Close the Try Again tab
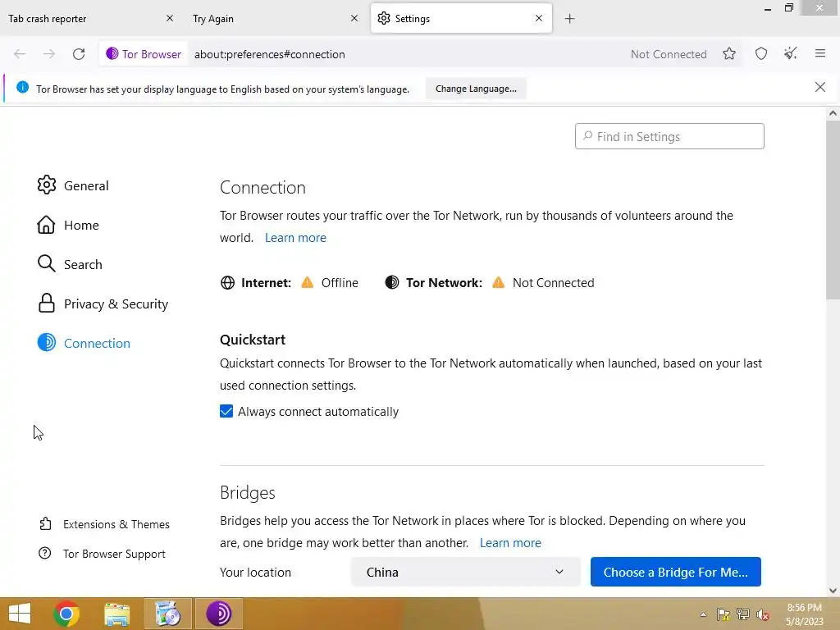This screenshot has height=630, width=840. click(x=354, y=18)
